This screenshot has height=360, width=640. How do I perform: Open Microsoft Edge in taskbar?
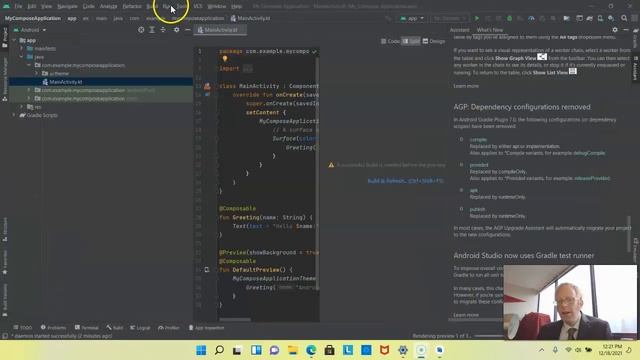tap(311, 350)
